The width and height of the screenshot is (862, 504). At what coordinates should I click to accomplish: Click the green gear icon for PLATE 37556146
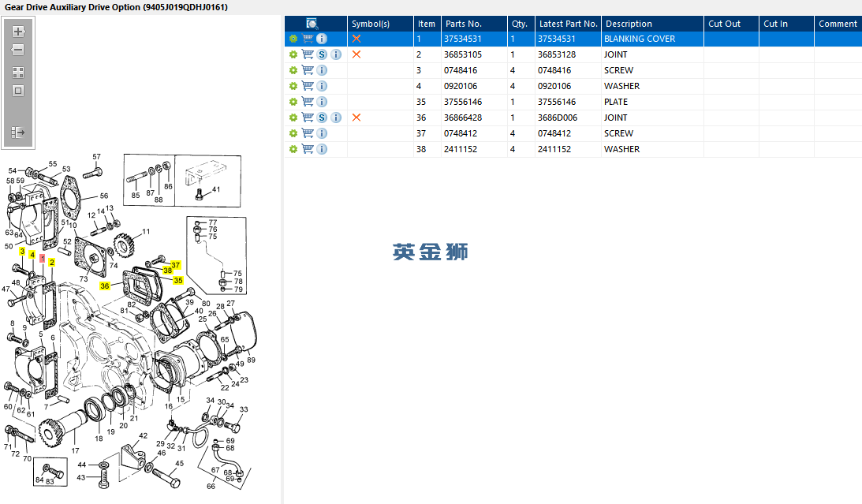[x=293, y=103]
